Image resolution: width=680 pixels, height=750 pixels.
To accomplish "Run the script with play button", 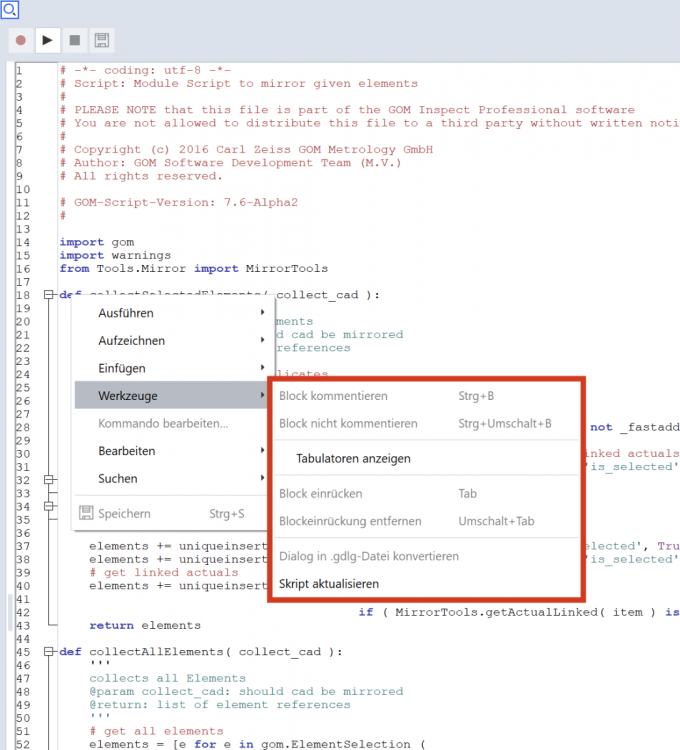I will [47, 41].
